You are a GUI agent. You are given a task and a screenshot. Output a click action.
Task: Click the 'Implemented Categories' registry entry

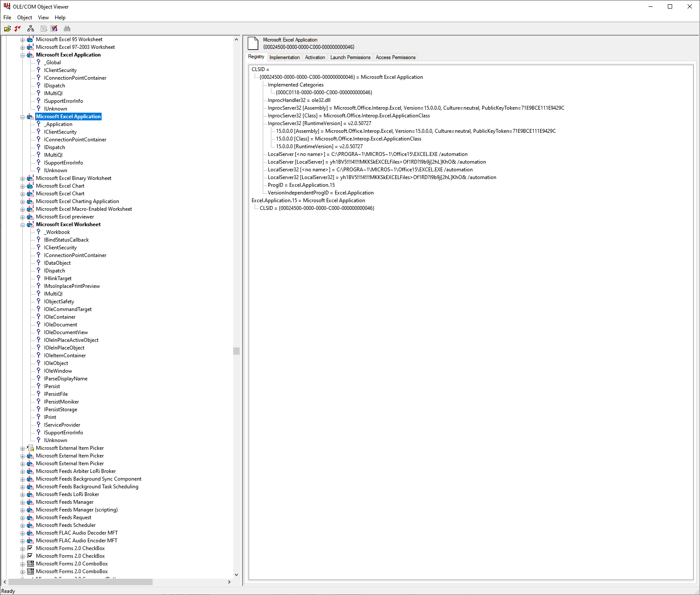pyautogui.click(x=296, y=85)
